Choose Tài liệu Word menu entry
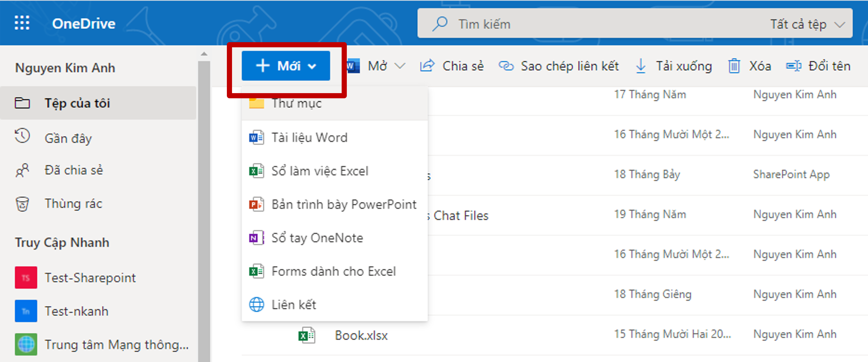This screenshot has width=868, height=362. pyautogui.click(x=309, y=138)
